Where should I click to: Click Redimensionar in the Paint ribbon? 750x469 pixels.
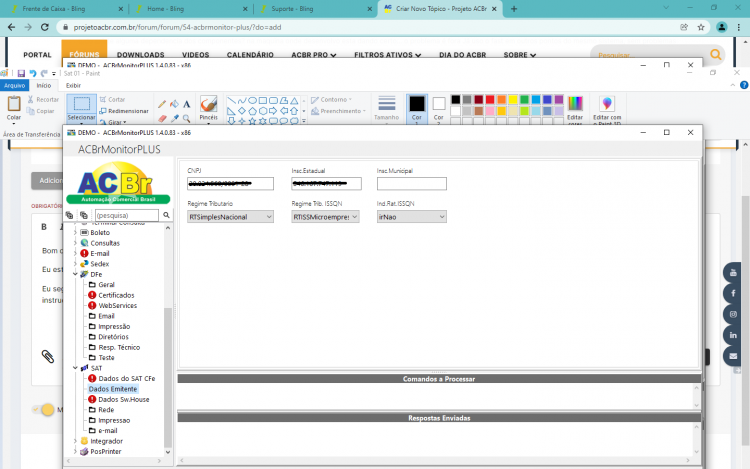[x=124, y=111]
